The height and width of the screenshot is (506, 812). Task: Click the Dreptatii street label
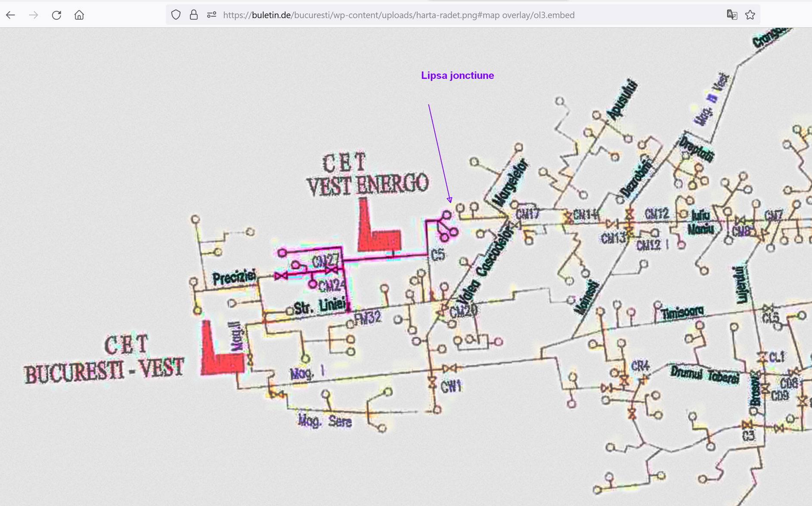697,148
